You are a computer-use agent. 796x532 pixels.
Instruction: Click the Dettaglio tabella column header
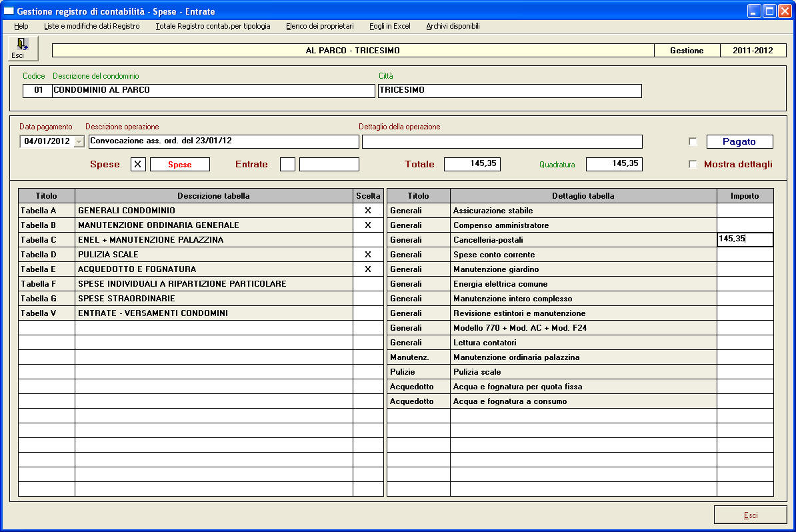click(x=583, y=195)
